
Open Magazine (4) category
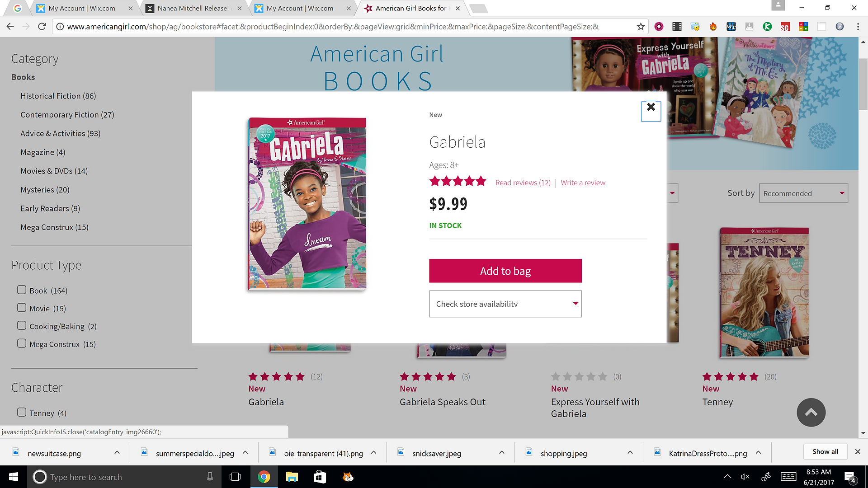pos(43,152)
